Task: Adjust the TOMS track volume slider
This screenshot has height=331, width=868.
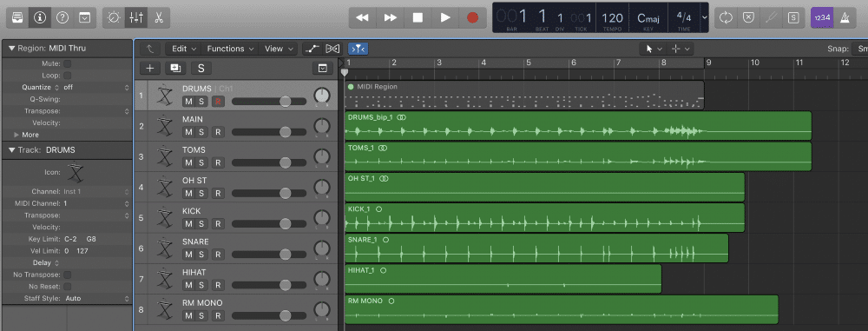Action: click(269, 162)
